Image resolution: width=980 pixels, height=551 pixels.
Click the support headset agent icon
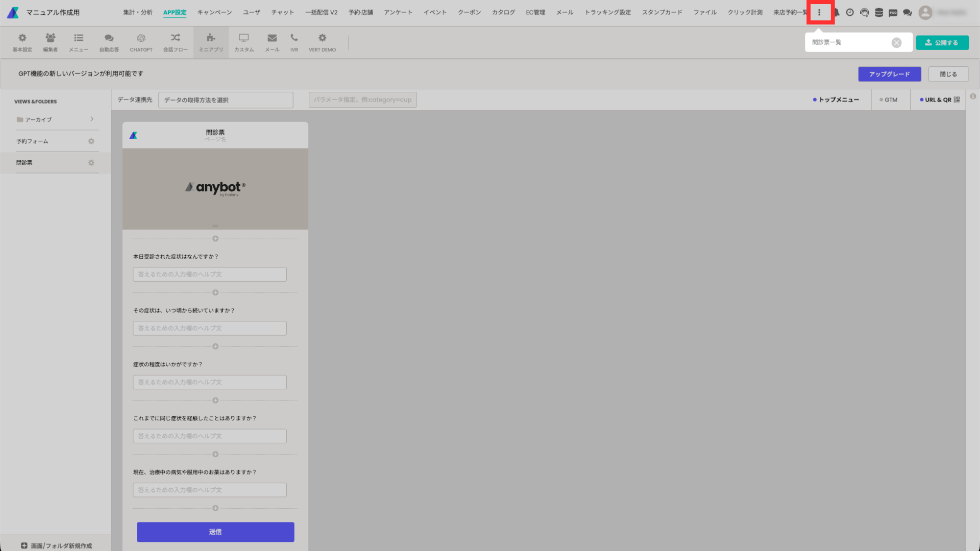(864, 13)
